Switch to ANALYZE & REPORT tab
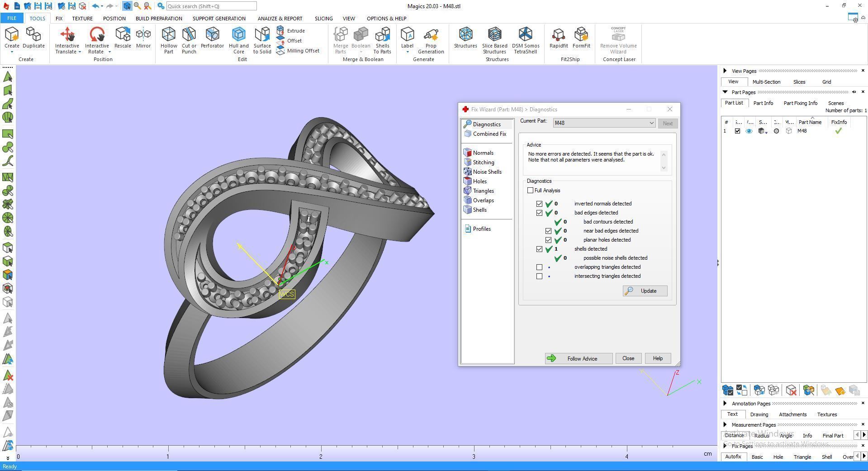The image size is (868, 471). click(280, 19)
